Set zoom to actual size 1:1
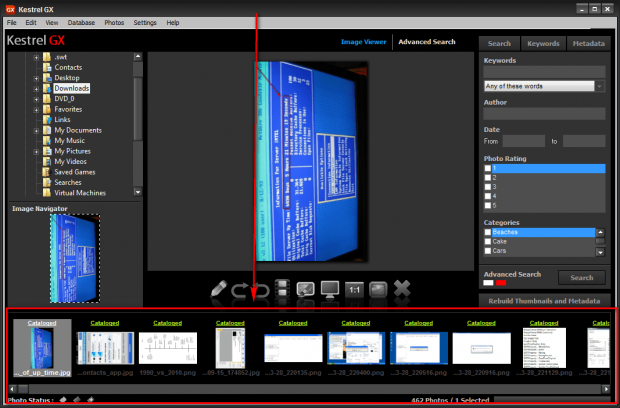This screenshot has width=620, height=408. (x=353, y=288)
